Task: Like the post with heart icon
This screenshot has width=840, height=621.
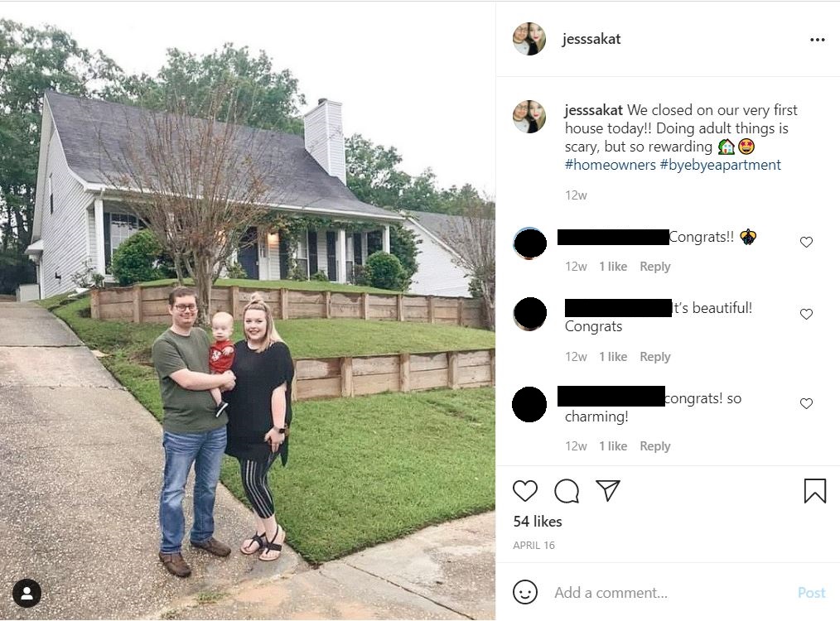Action: coord(525,491)
